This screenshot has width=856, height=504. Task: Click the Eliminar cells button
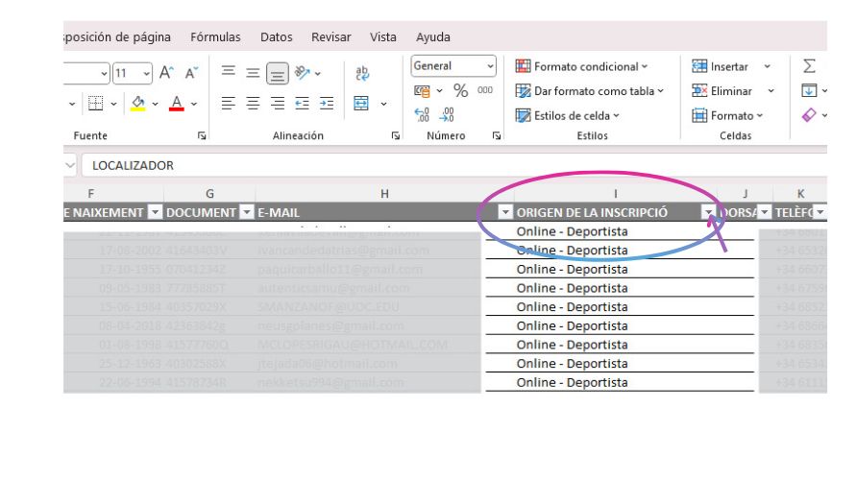[722, 91]
